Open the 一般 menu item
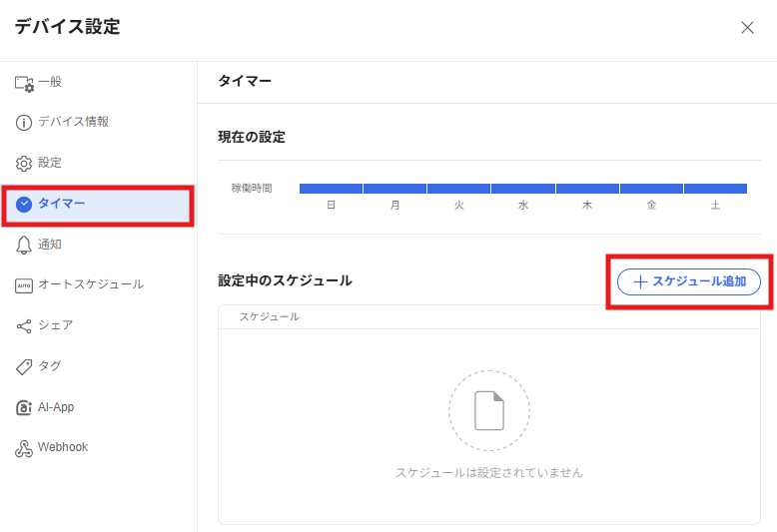 coord(98,82)
